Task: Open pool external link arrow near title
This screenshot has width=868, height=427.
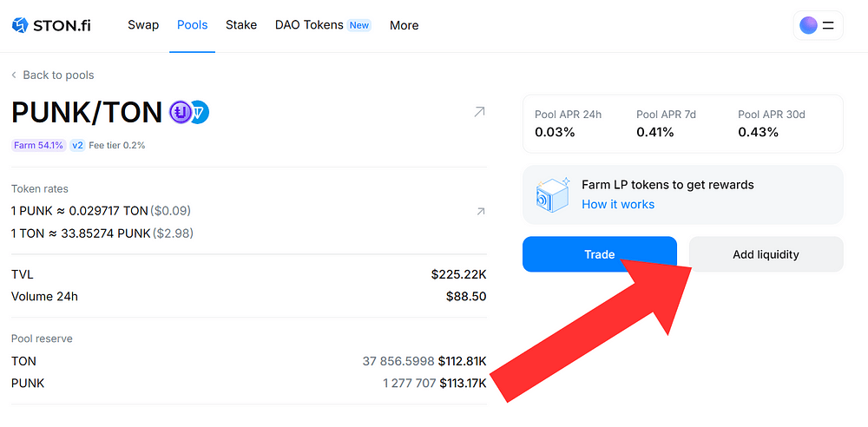Action: (479, 112)
